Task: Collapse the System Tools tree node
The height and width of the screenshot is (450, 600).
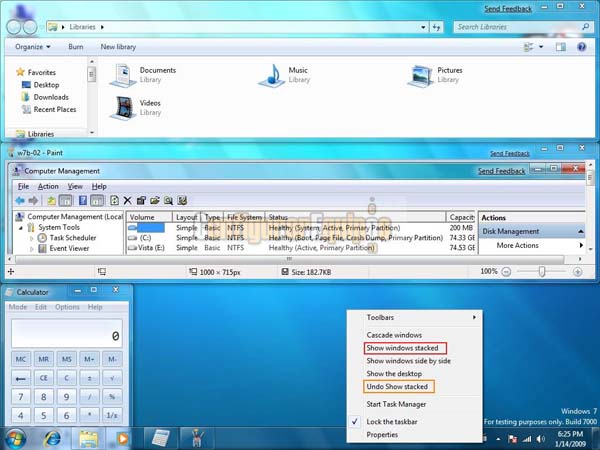Action: coord(21,228)
